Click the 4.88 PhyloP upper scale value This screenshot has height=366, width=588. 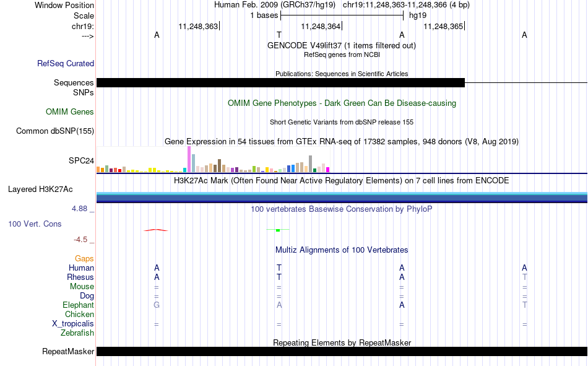click(79, 209)
